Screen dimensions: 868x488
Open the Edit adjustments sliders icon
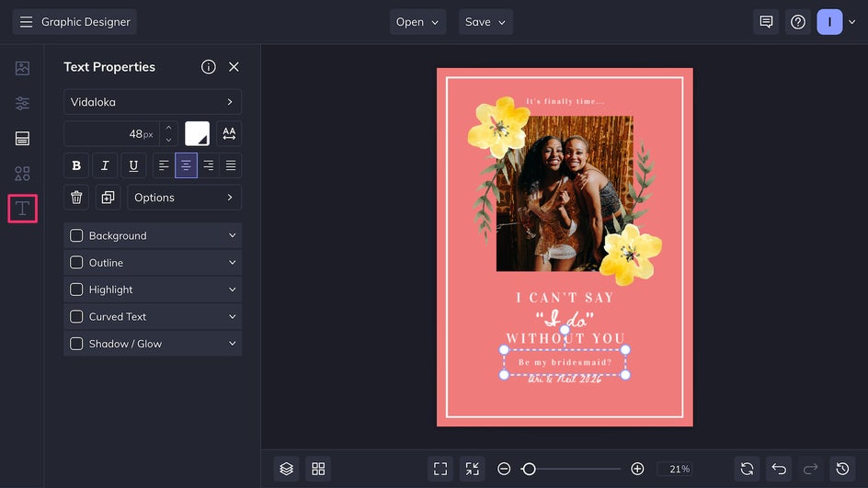[22, 103]
